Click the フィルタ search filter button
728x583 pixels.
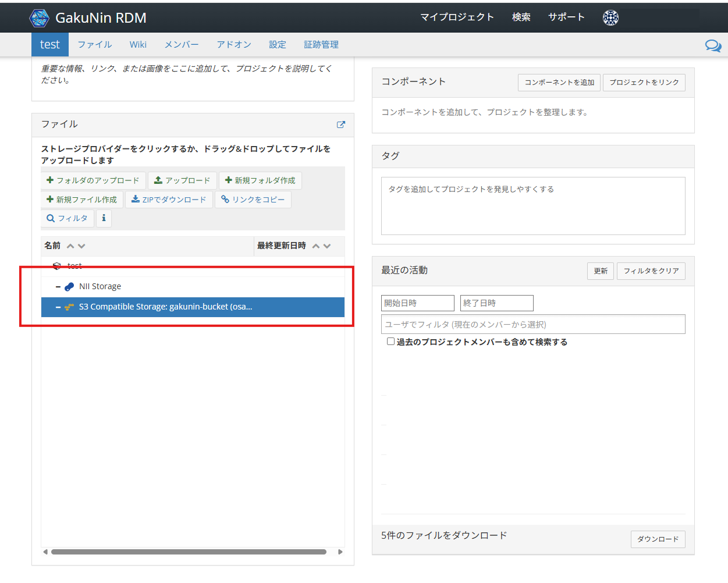click(x=68, y=218)
